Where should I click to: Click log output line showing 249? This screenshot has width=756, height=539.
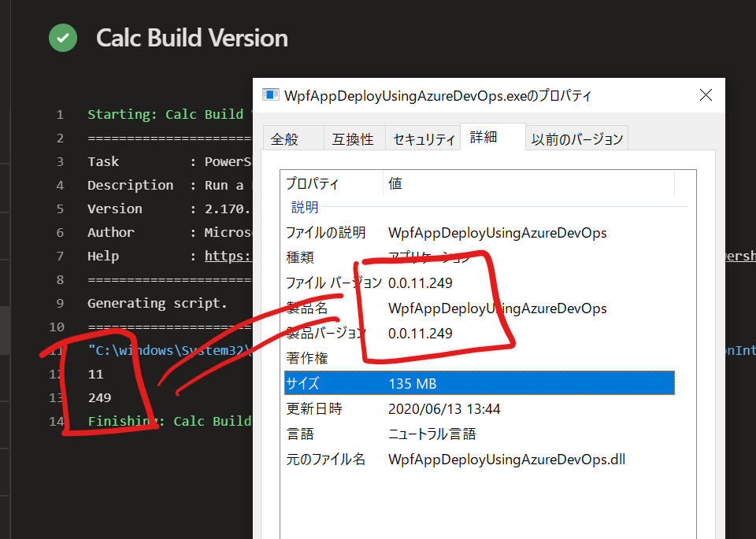pyautogui.click(x=100, y=398)
